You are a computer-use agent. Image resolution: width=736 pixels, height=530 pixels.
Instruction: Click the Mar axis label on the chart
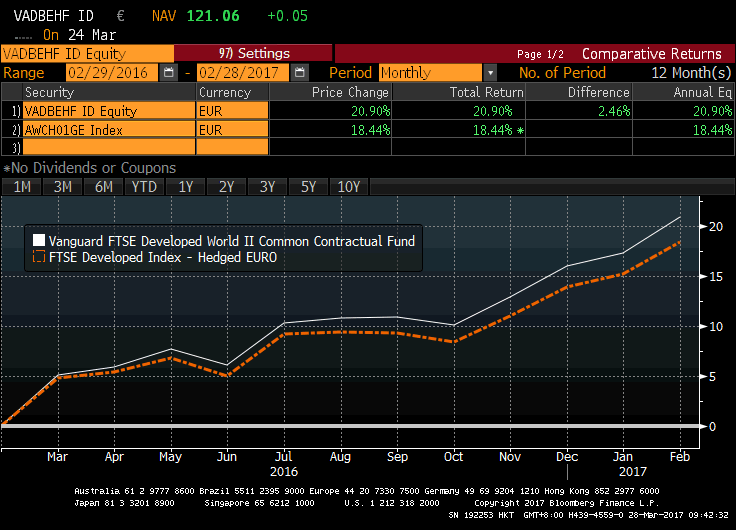coord(57,456)
